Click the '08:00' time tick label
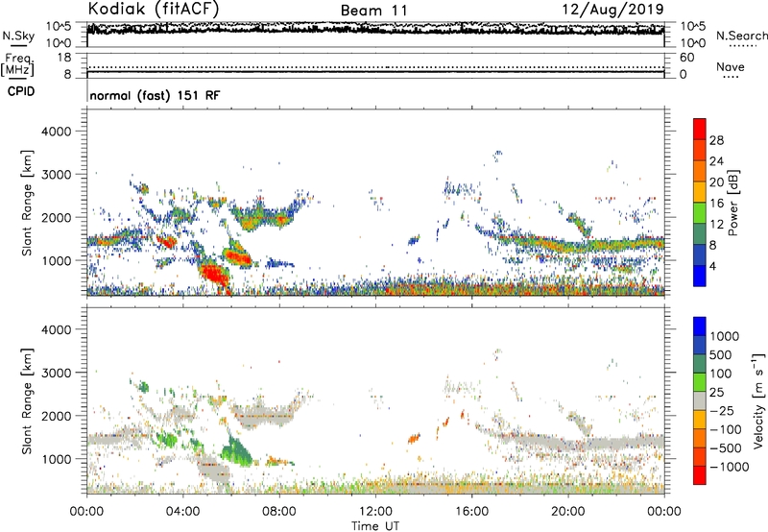Image resolution: width=768 pixels, height=532 pixels. [x=279, y=512]
